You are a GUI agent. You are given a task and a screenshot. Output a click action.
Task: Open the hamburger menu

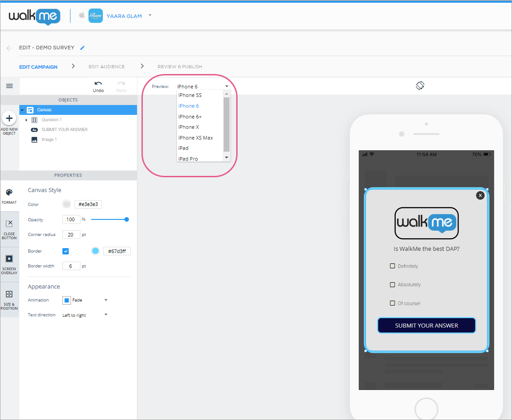tap(9, 86)
